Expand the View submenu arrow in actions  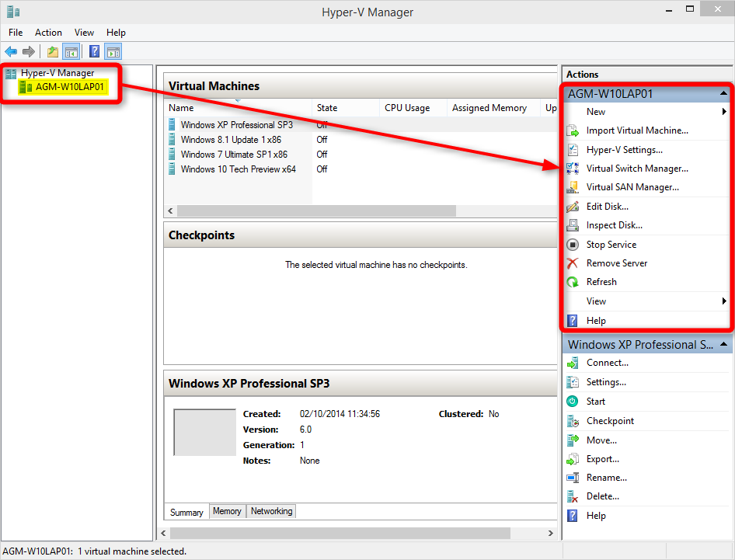click(724, 301)
